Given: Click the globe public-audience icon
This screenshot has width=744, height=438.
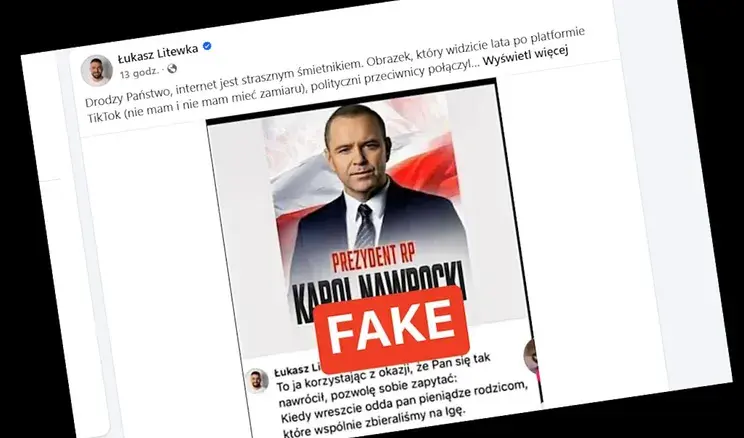Looking at the screenshot, I should pyautogui.click(x=172, y=68).
